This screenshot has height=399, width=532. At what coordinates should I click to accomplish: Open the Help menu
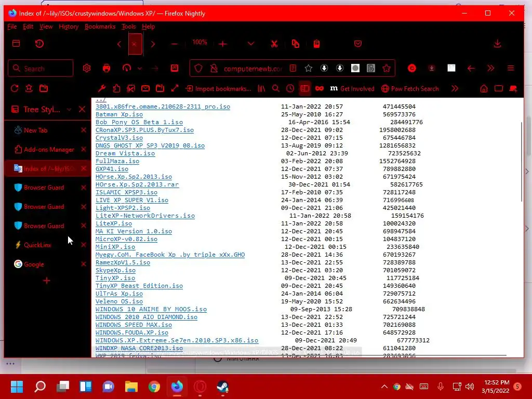pyautogui.click(x=148, y=26)
